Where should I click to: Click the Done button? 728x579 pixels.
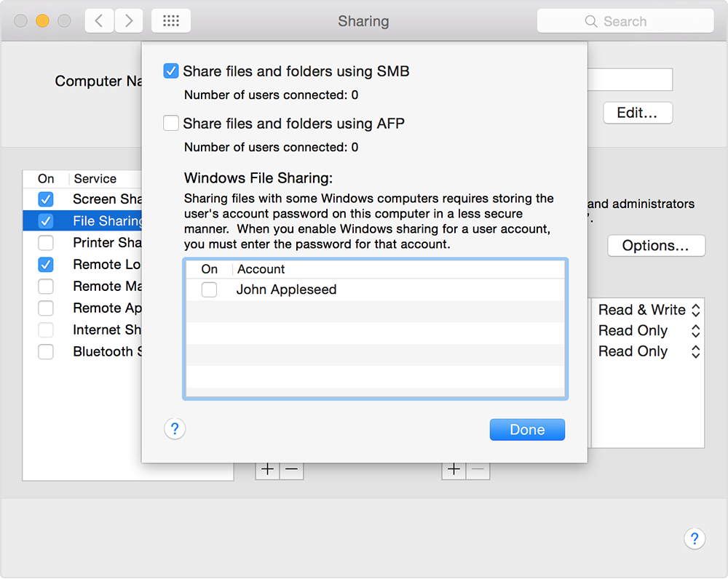527,430
